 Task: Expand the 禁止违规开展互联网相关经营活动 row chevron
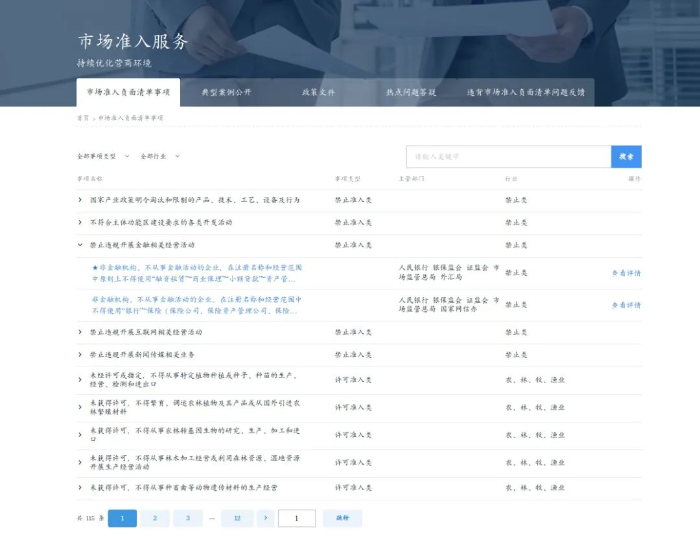80,332
